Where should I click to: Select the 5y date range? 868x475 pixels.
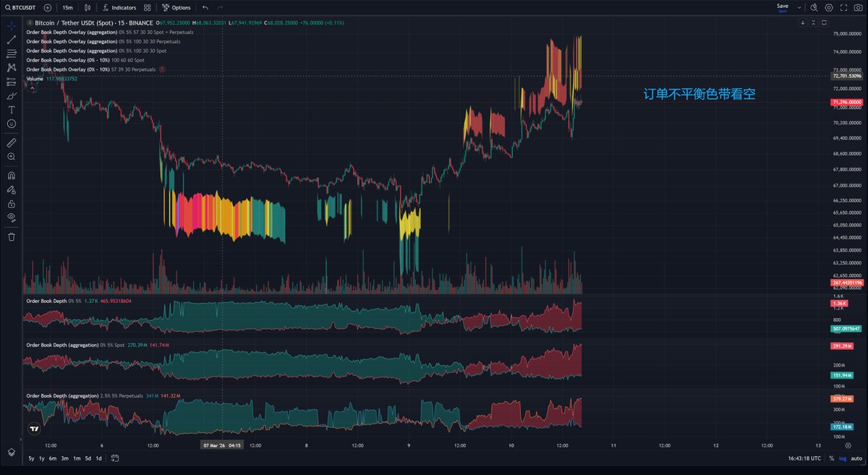pos(31,458)
